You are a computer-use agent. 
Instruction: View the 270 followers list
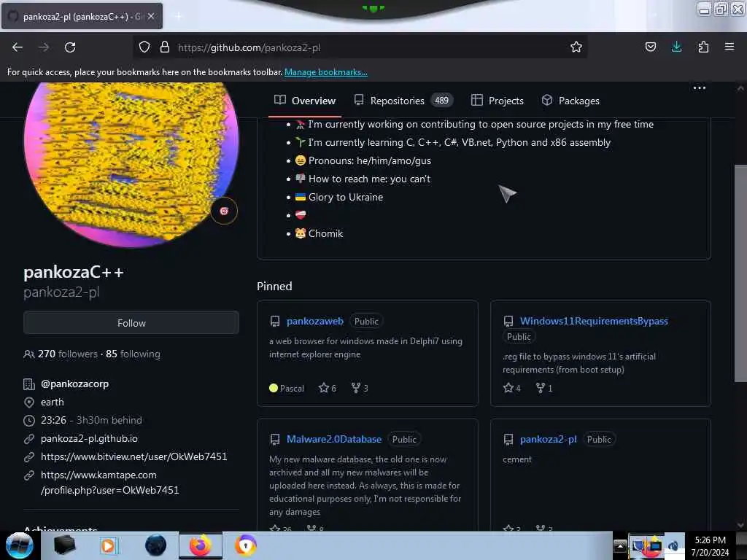click(68, 354)
